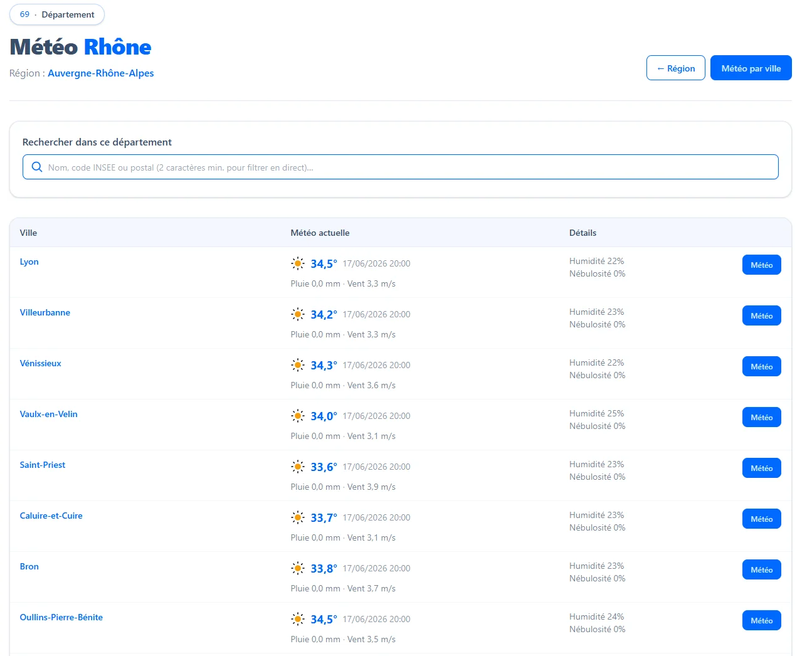Click the sun icon in Caluire-et-Cuire row
This screenshot has height=656, width=812.
[298, 517]
